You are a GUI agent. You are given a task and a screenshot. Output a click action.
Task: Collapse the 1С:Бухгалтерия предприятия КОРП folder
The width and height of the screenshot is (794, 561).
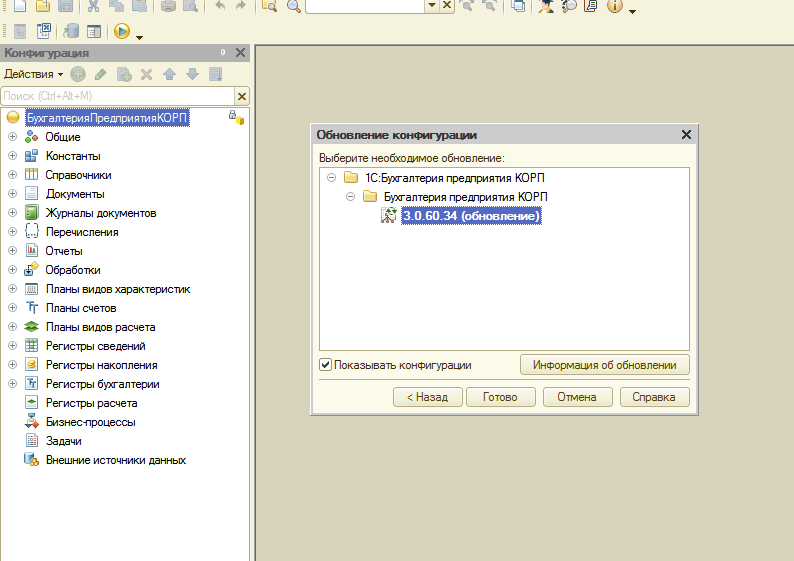[332, 178]
